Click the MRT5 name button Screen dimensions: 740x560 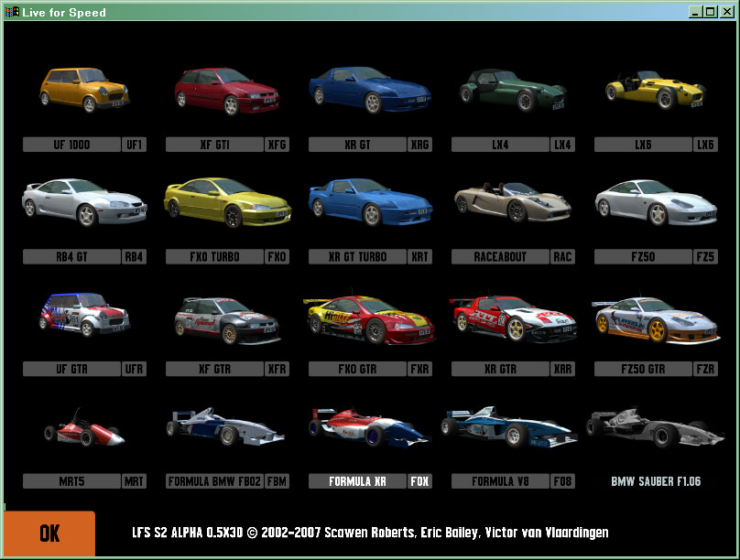(71, 481)
